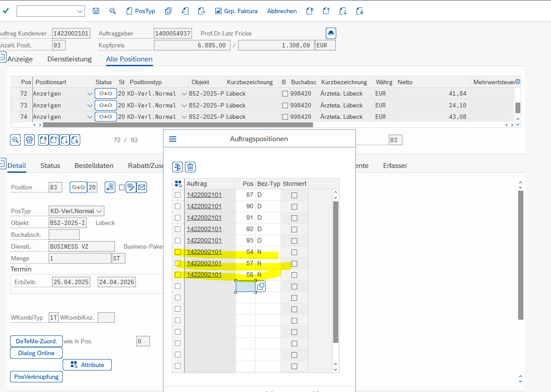This screenshot has height=392, width=551.
Task: Click Abbrechen in the top toolbar
Action: tap(282, 11)
